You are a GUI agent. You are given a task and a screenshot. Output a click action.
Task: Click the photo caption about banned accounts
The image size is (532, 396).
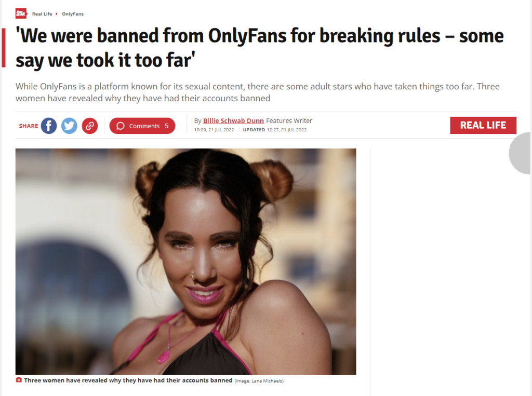tap(128, 380)
